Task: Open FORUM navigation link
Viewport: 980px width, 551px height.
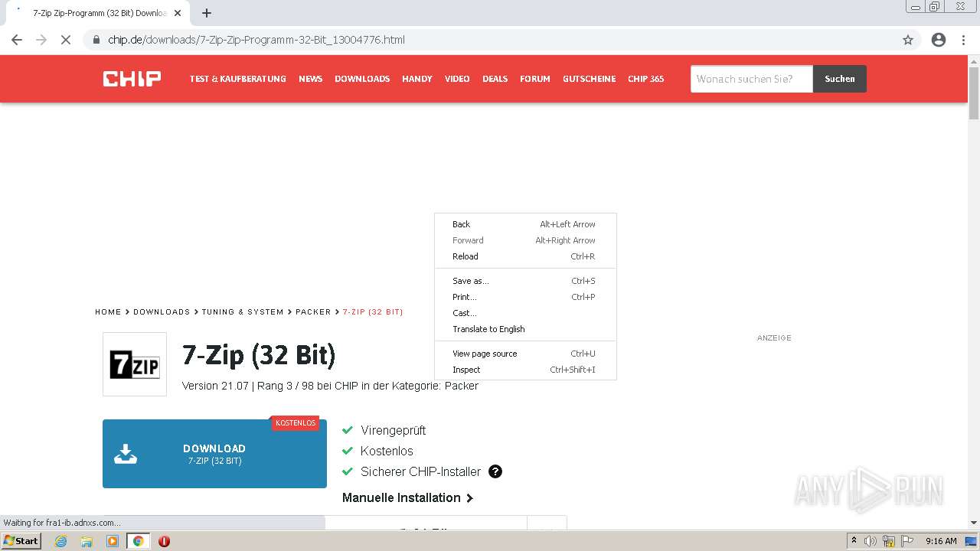Action: click(535, 79)
